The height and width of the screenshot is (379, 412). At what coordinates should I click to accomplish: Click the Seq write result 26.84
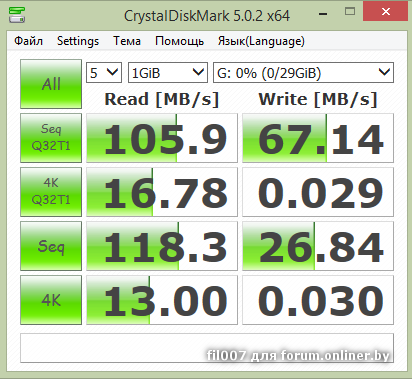[318, 246]
